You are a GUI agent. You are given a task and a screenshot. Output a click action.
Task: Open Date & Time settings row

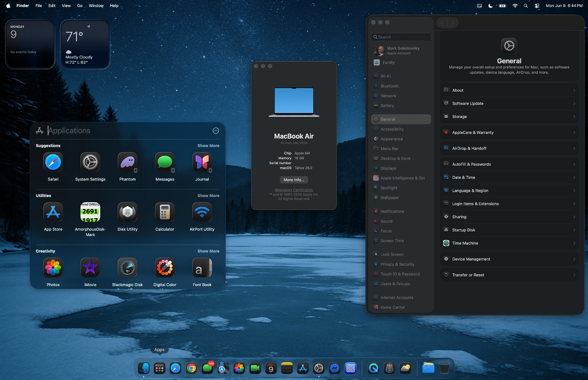[x=509, y=177]
